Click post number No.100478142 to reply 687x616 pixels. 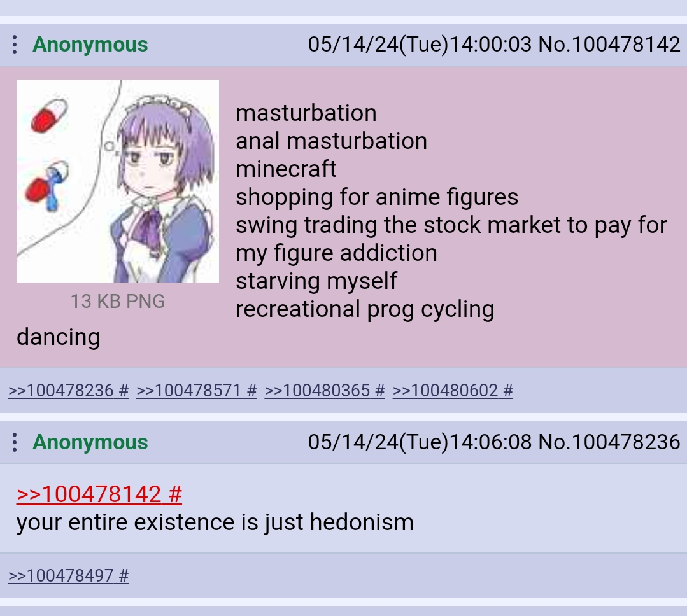(x=609, y=45)
